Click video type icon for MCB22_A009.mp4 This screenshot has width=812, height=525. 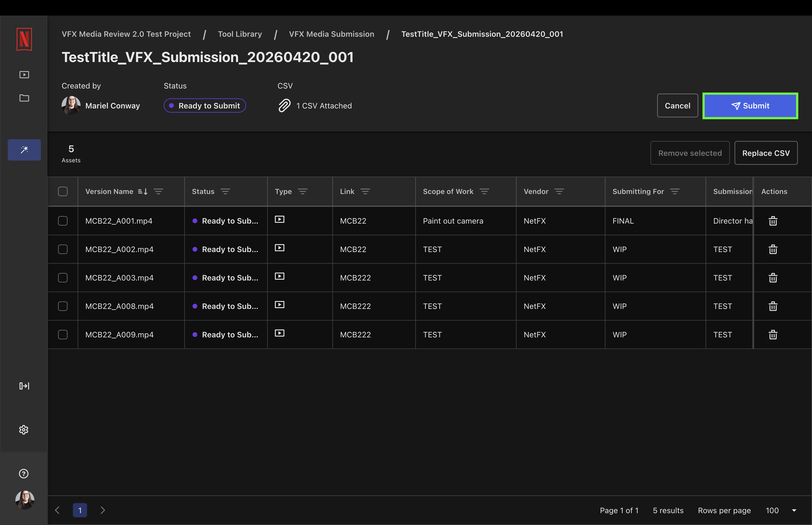pos(280,333)
